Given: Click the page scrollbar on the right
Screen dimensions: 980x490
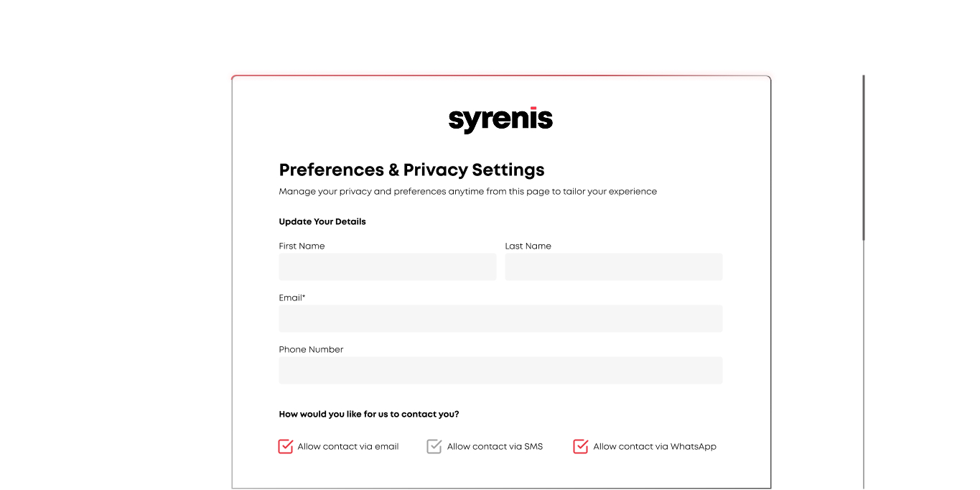Looking at the screenshot, I should (x=862, y=154).
